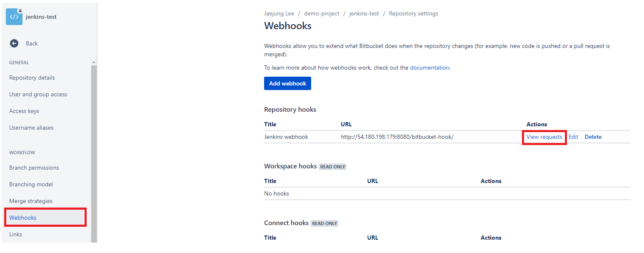Click the Add webhook button
The height and width of the screenshot is (253, 644).
[x=287, y=83]
